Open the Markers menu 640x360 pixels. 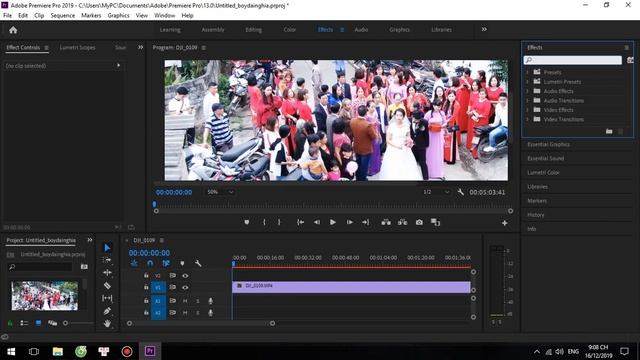[x=91, y=16]
